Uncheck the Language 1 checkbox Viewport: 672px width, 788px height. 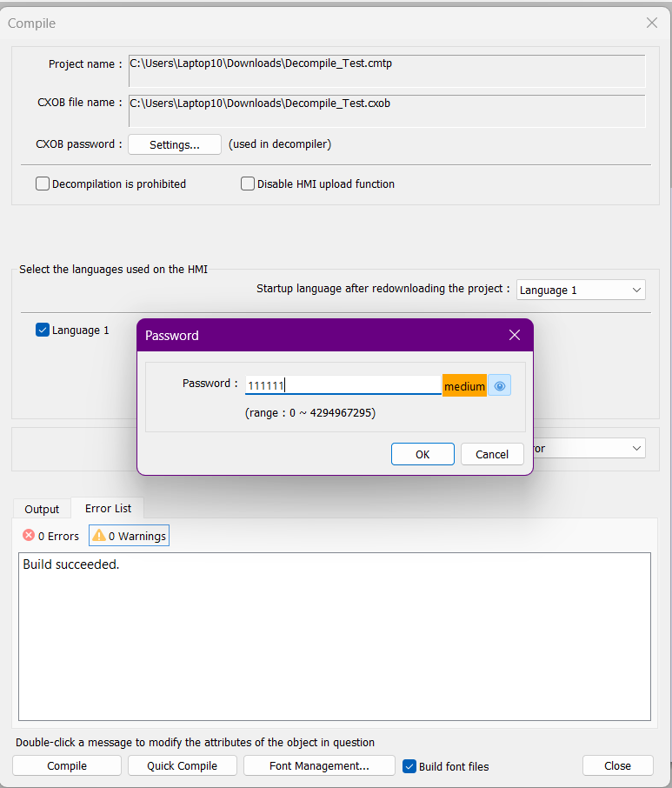coord(43,330)
